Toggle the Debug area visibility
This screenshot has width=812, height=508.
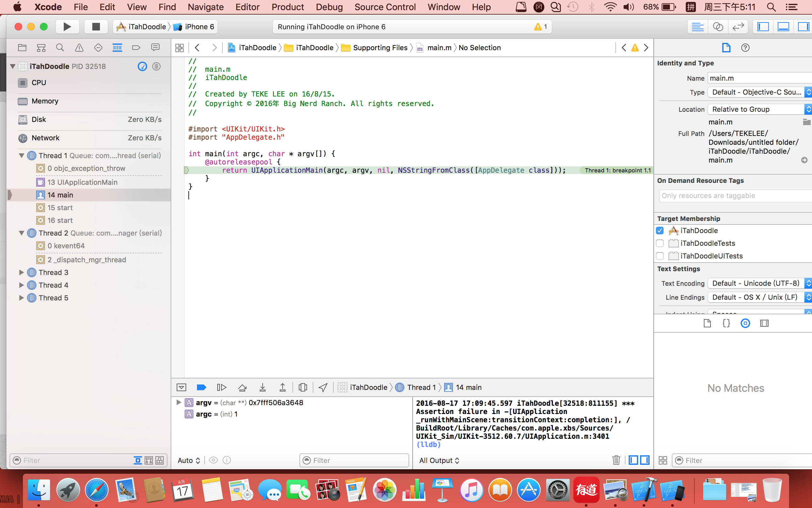(x=783, y=27)
